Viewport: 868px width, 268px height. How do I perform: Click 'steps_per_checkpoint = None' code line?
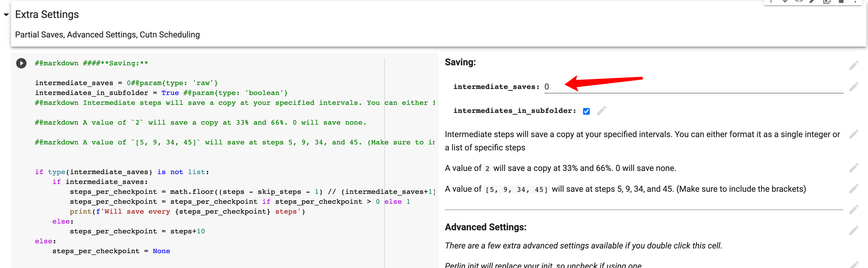(x=111, y=251)
